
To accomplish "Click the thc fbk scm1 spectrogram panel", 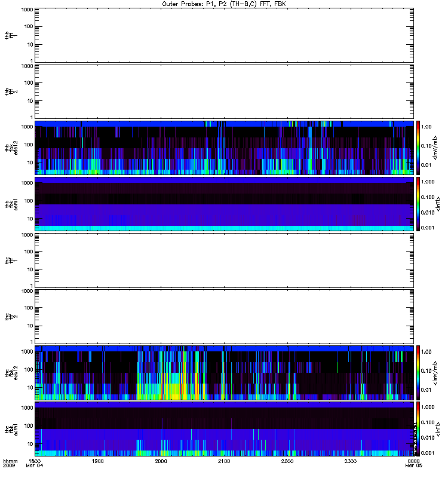I will click(224, 429).
